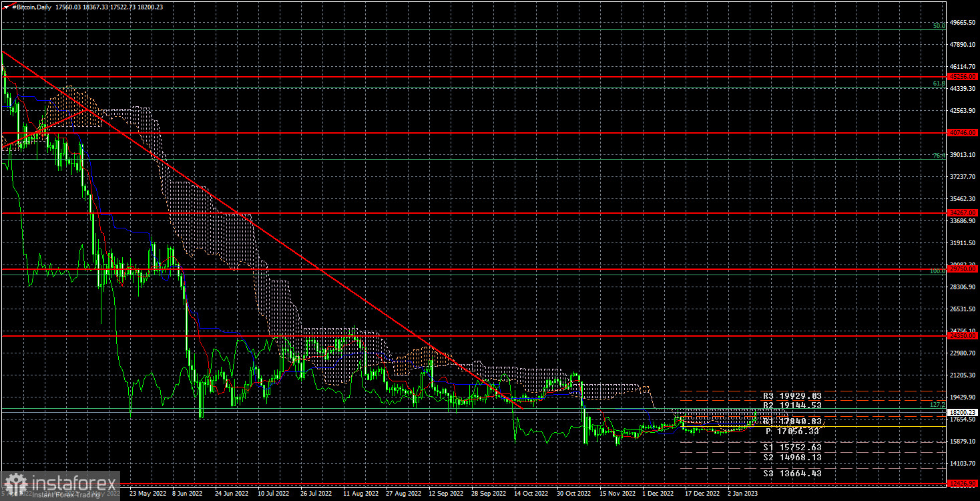This screenshot has height=501, width=980.
Task: Click the 10 Jul 2022 date label
Action: pyautogui.click(x=274, y=494)
